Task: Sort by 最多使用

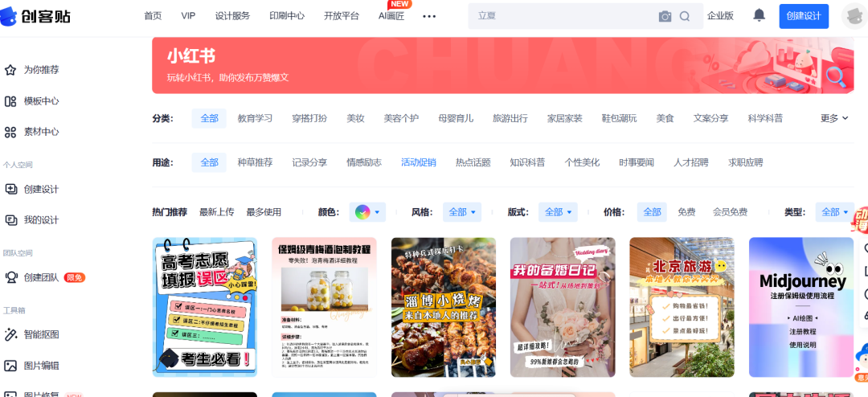Action: click(264, 212)
